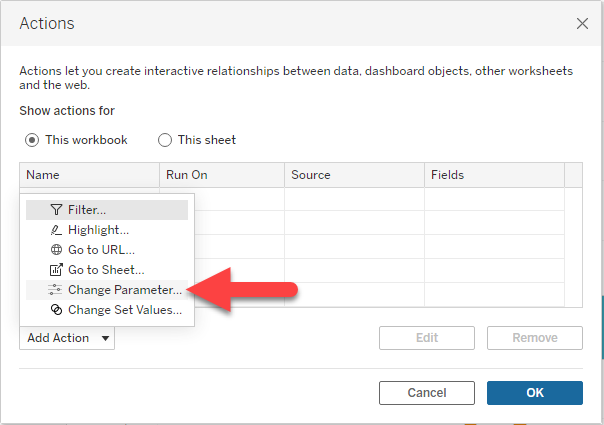Open the Add Action dropdown

67,338
